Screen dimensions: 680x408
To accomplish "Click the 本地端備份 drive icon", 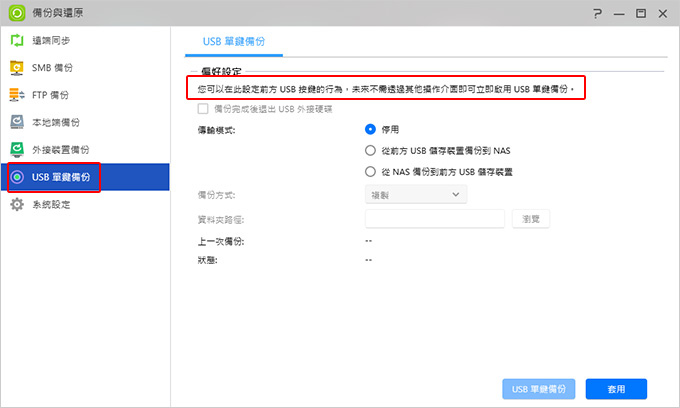I will click(x=17, y=122).
